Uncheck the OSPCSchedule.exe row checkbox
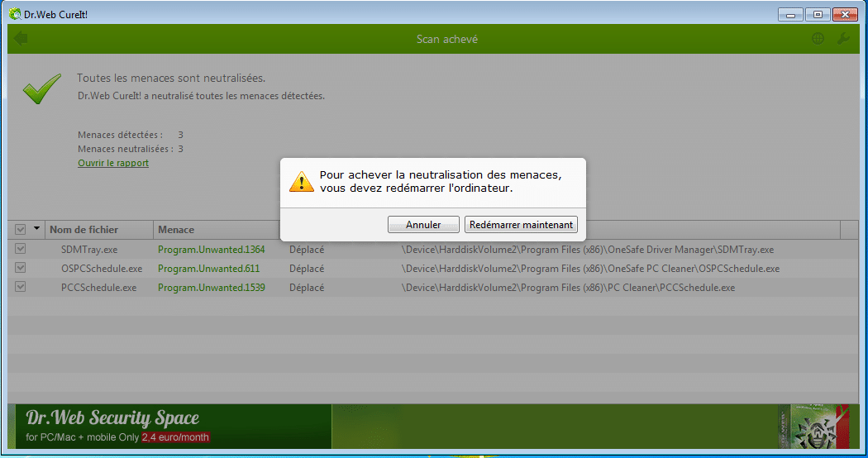 point(21,268)
